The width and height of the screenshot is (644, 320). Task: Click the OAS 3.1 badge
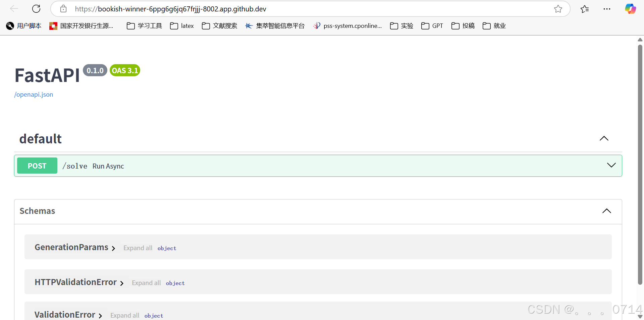click(125, 71)
